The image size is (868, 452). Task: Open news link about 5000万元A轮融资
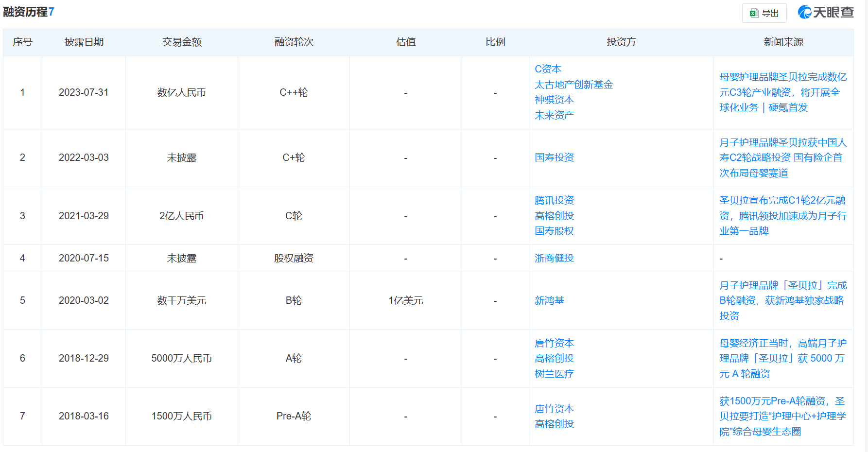783,358
